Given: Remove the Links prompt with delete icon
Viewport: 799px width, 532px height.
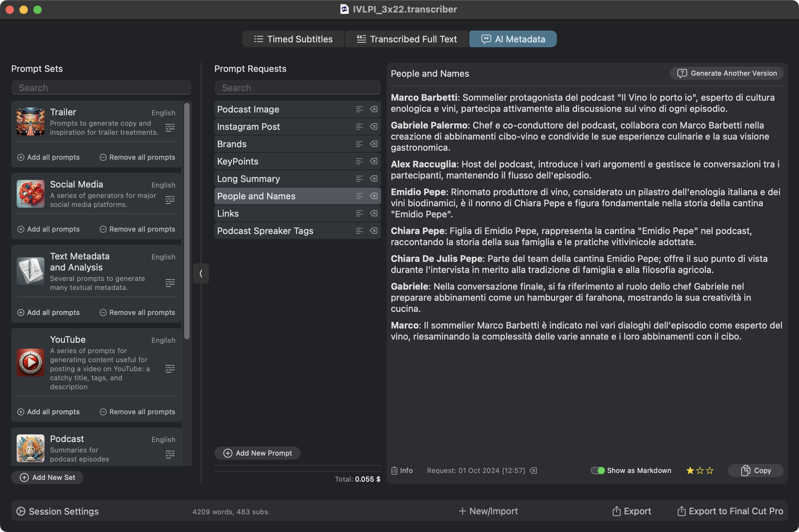Looking at the screenshot, I should [x=373, y=214].
